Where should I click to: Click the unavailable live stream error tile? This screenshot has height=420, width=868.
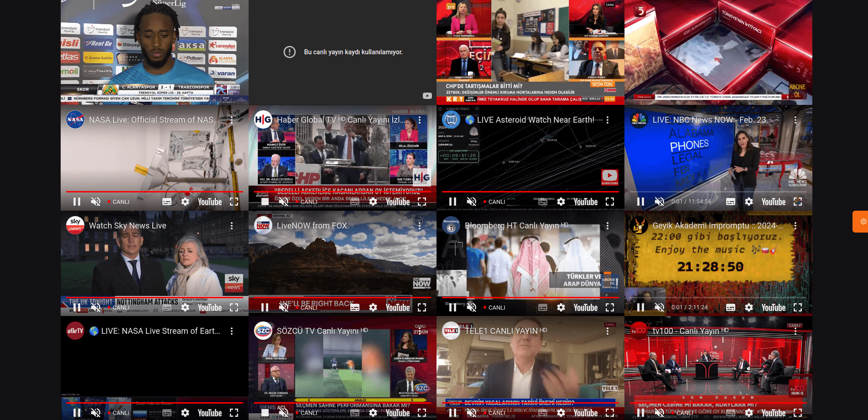(x=343, y=52)
